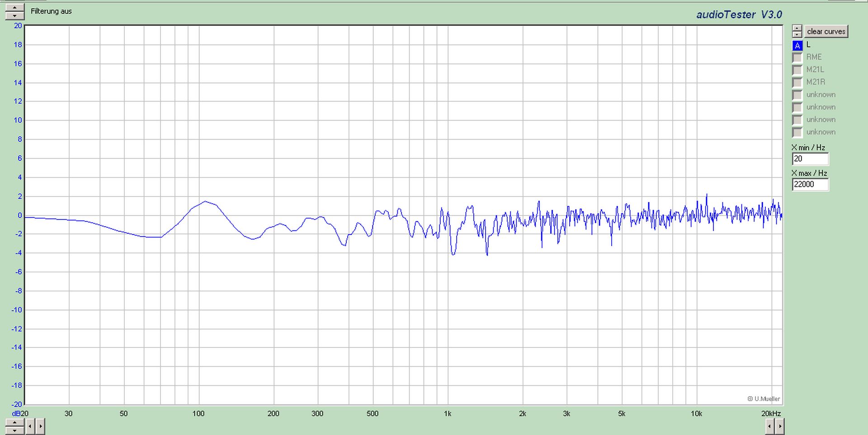Screen dimensions: 868x435
Task: Toggle the blue A checkbox for curve L
Action: (797, 45)
